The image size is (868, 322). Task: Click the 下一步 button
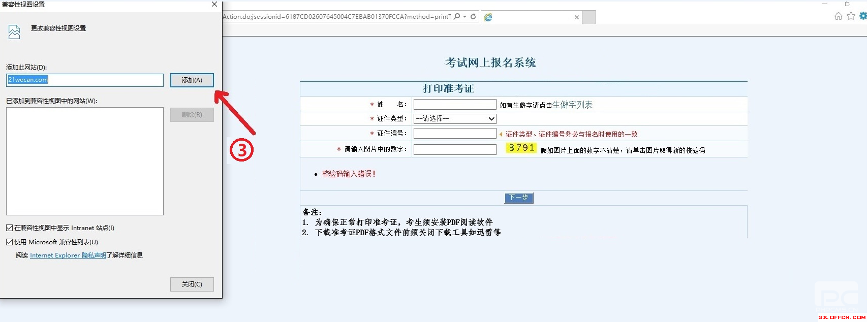[x=518, y=198]
